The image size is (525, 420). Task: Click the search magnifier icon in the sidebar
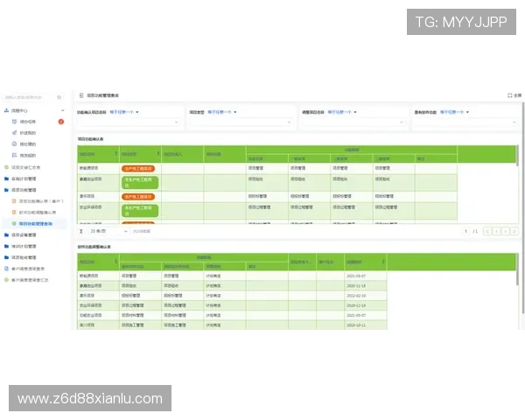coord(59,97)
